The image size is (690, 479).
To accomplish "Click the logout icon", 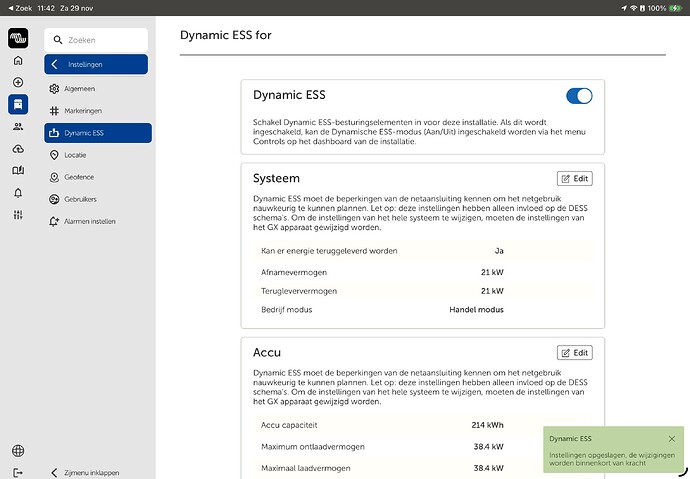I will [x=18, y=473].
